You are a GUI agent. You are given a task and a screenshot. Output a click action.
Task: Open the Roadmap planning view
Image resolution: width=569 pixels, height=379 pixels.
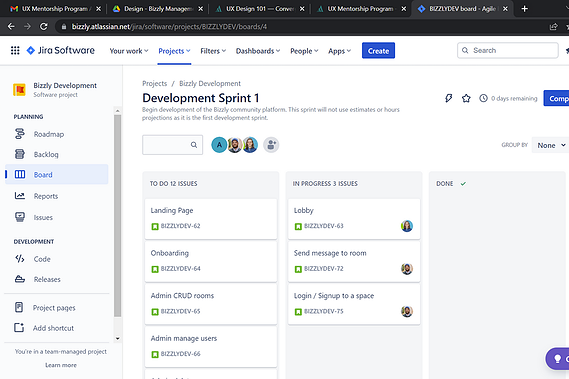coord(49,134)
